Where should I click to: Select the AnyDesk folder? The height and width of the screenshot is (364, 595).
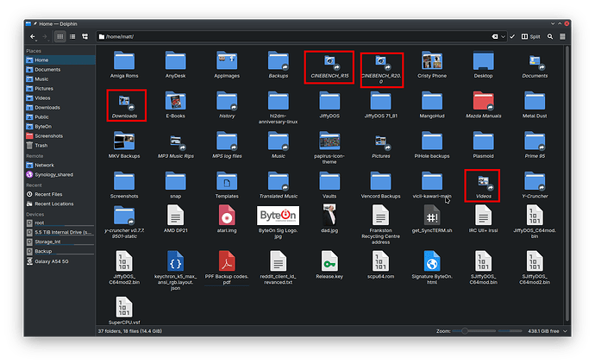[x=175, y=65]
